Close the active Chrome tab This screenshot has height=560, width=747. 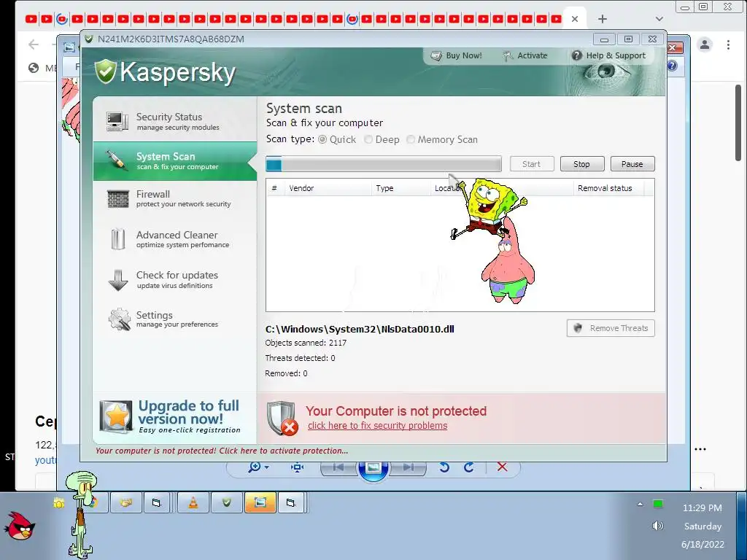(x=575, y=19)
